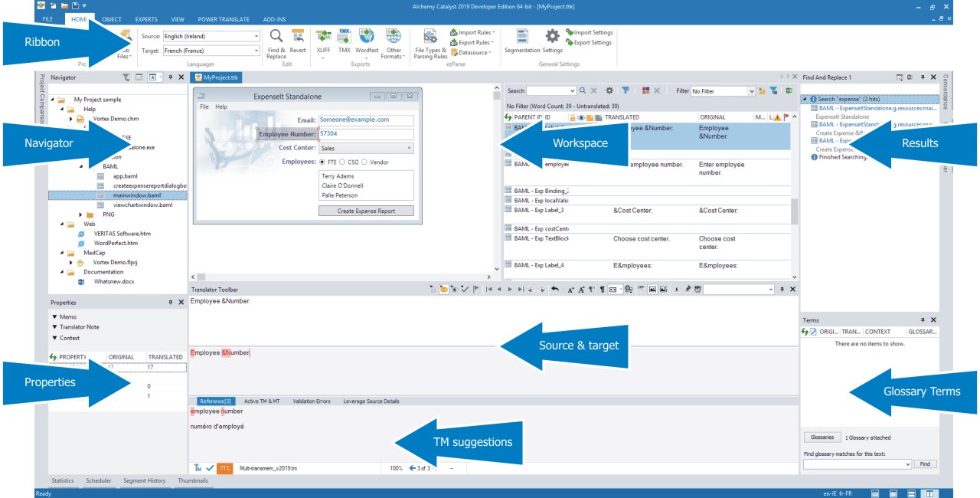Export to Wordfast format
Screen dimensions: 980x498
tap(367, 42)
